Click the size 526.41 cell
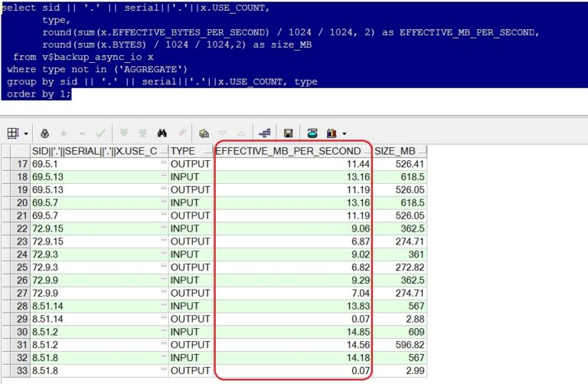 [x=400, y=164]
